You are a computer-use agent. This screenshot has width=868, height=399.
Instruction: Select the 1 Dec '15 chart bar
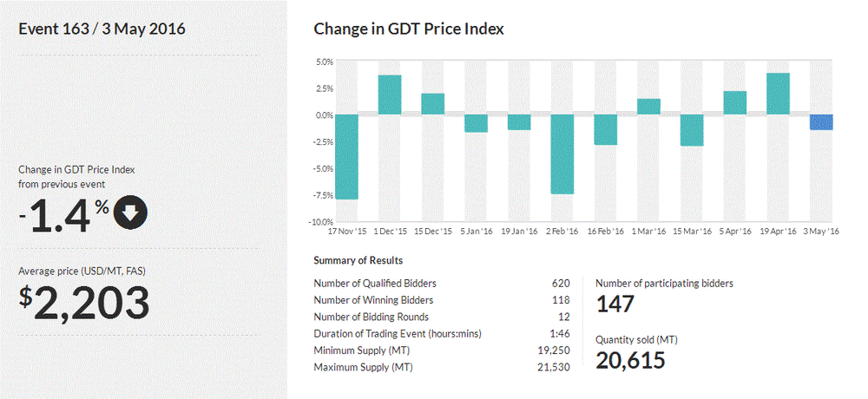[389, 95]
